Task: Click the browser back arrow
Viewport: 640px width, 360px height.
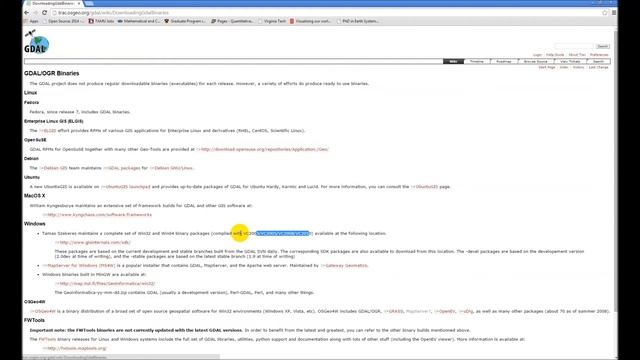Action: pyautogui.click(x=27, y=13)
